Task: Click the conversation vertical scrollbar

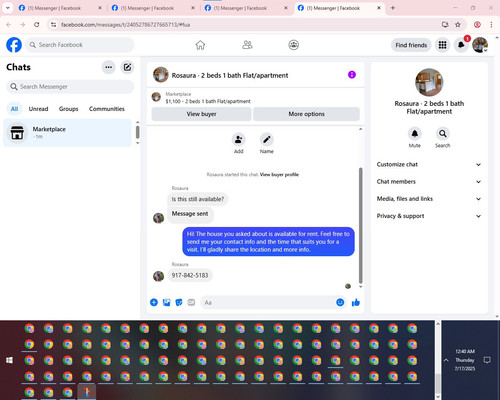Action: coord(360,225)
